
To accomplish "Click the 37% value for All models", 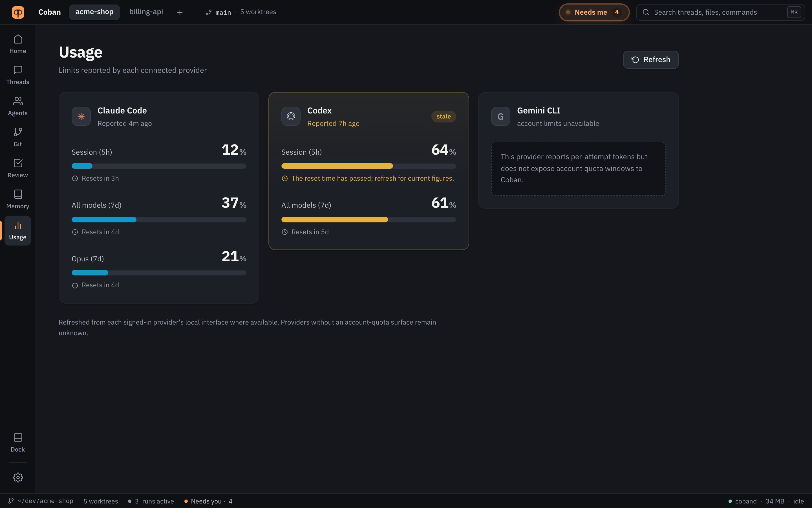I will coord(234,203).
